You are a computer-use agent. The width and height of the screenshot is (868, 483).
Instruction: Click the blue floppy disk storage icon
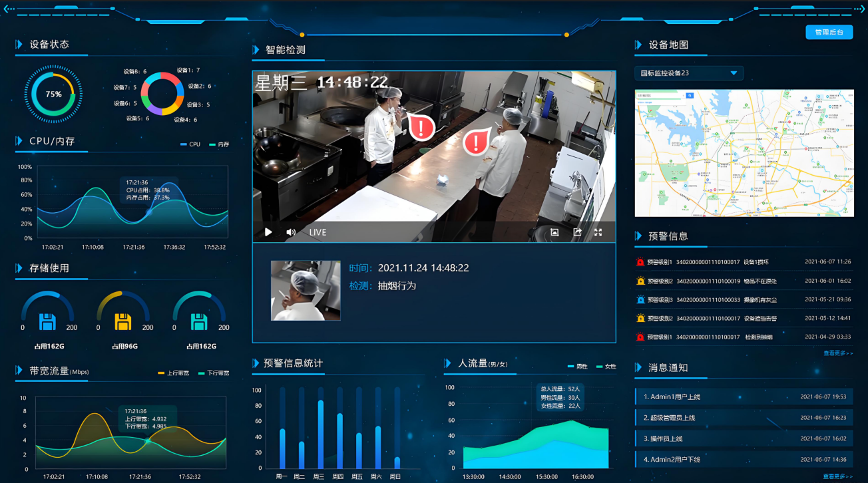[47, 322]
